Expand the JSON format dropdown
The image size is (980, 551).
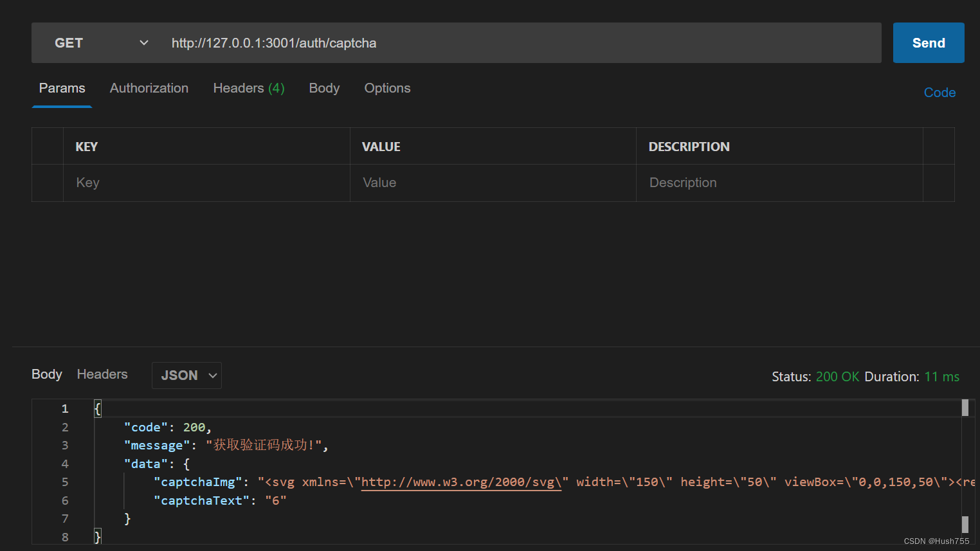click(x=186, y=375)
